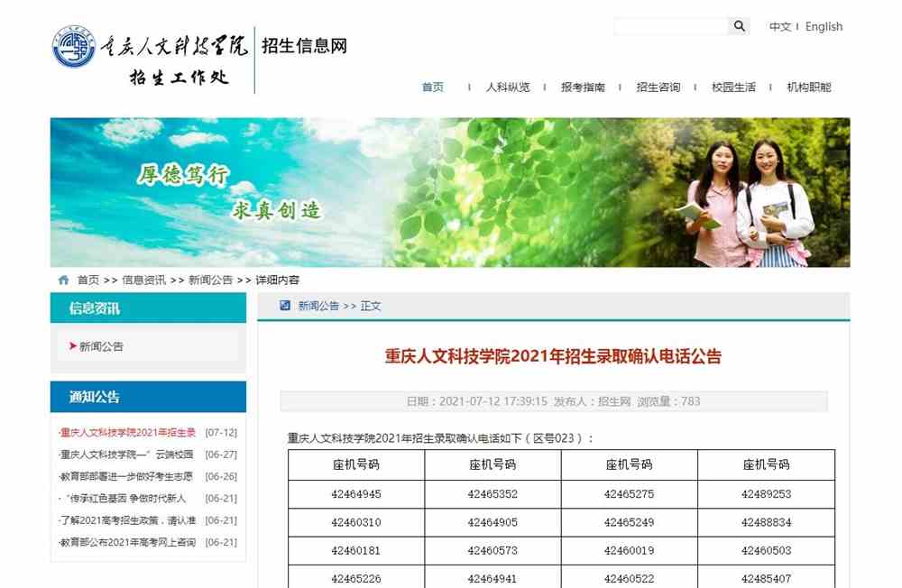The height and width of the screenshot is (588, 902).
Task: Open notice 教育部公布2021年高考网上咨询
Action: 128,542
